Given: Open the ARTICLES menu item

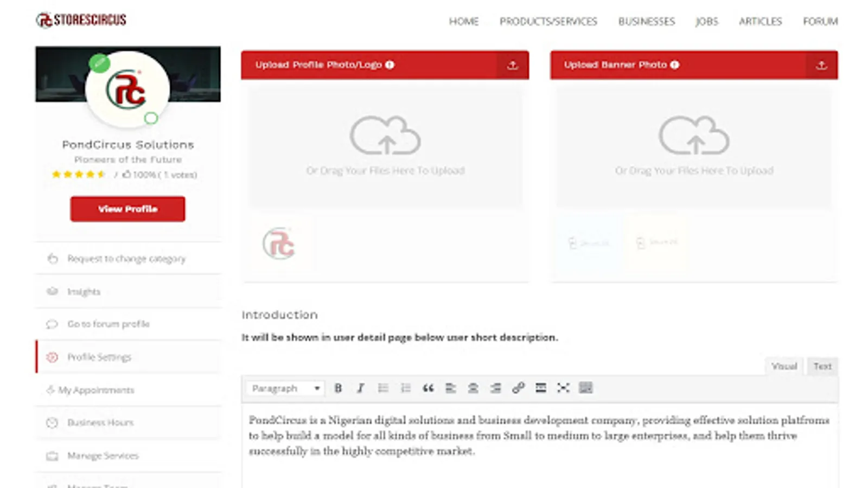Looking at the screenshot, I should coord(761,21).
